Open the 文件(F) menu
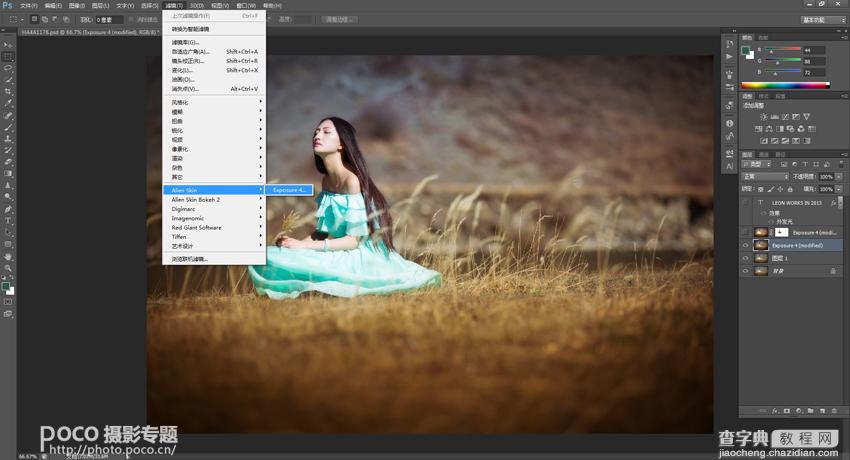Screen dimensions: 850x460 coord(29,5)
